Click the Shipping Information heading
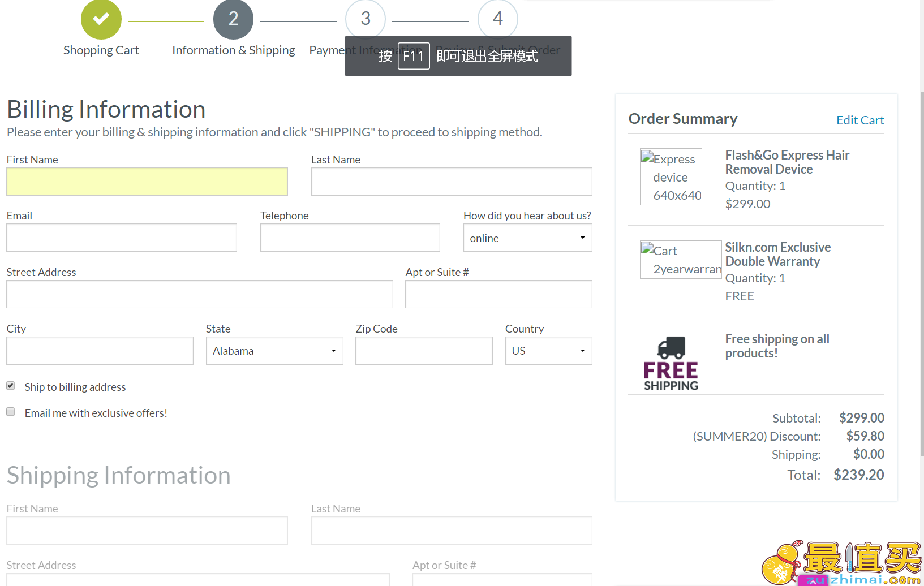 (119, 476)
